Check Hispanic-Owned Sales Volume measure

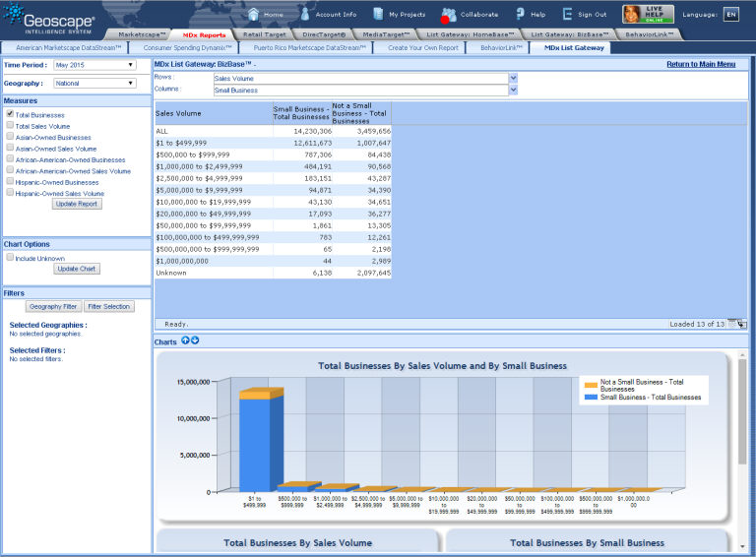(10, 192)
